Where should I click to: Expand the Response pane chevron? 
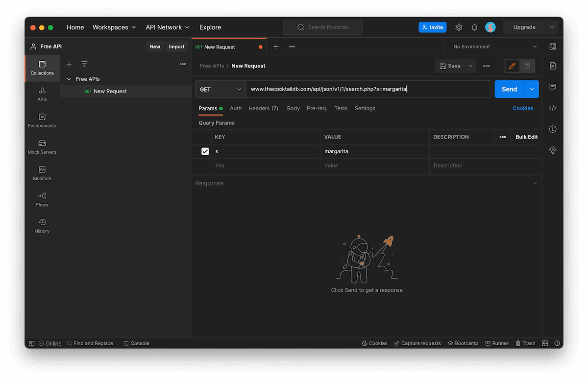tap(535, 183)
